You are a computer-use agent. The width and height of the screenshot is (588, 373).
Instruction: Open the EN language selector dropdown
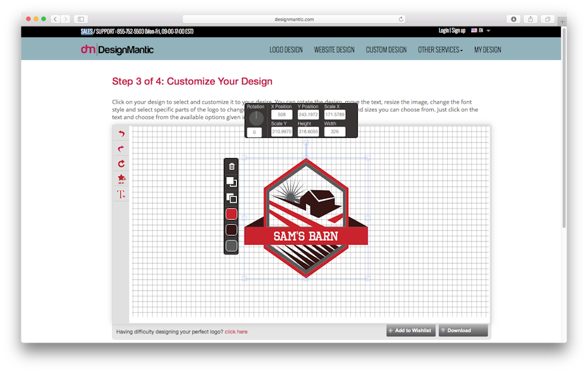[481, 30]
